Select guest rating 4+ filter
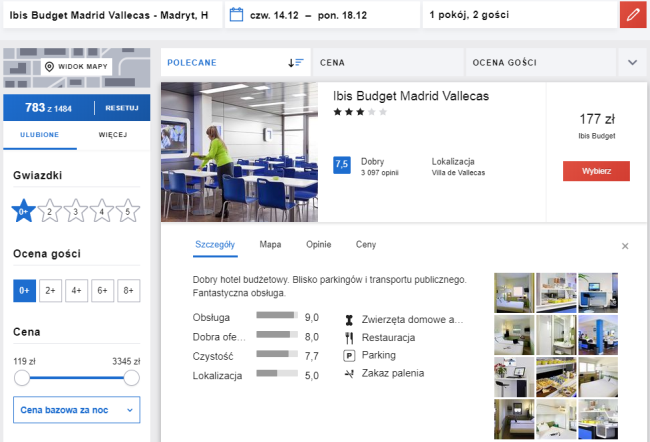Viewport: 650px width, 442px height. click(x=77, y=291)
